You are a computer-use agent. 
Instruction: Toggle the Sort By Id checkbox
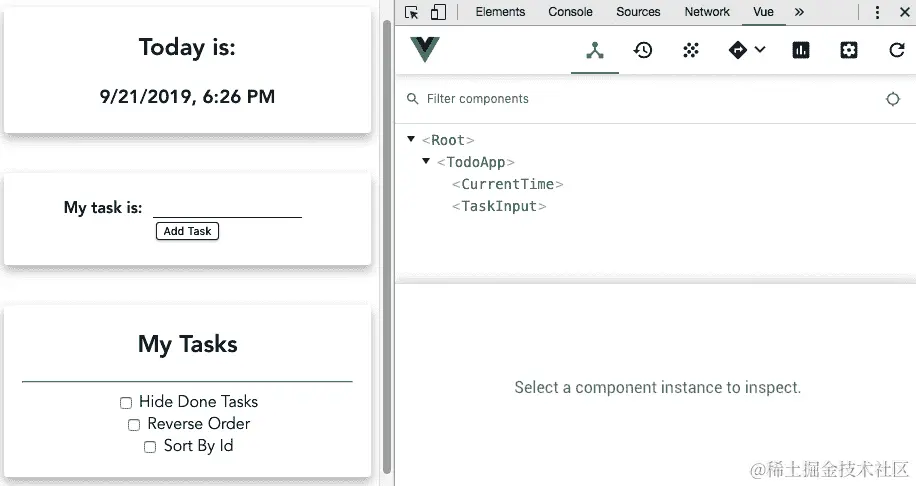[x=150, y=447]
